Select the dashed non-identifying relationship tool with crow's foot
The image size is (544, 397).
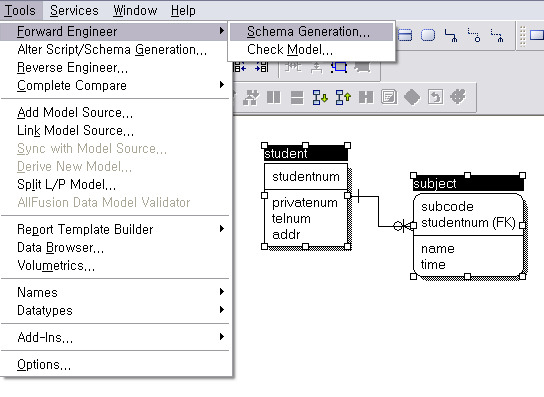tap(497, 35)
